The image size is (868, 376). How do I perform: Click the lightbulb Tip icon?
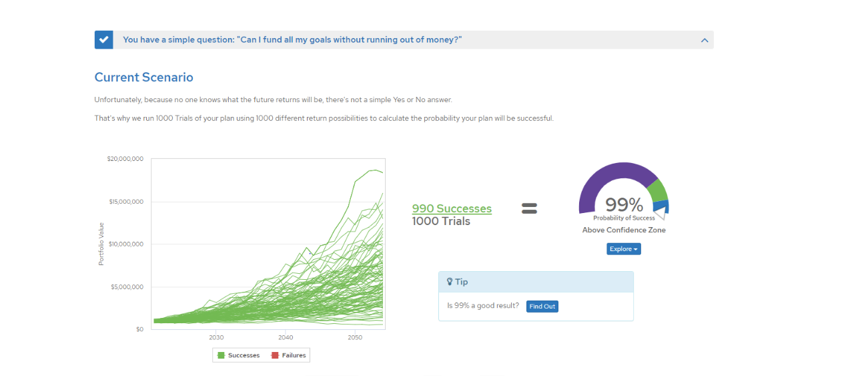click(x=450, y=282)
